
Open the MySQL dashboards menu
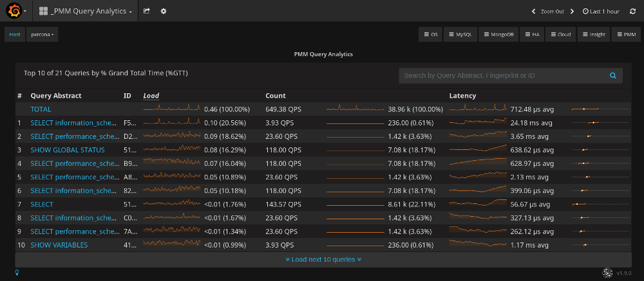click(460, 35)
